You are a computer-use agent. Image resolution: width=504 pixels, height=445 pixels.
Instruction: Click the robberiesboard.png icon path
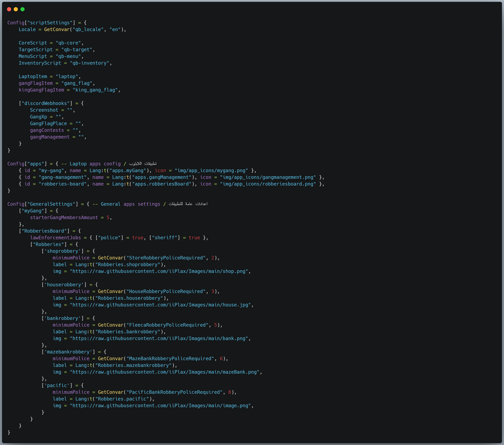268,184
